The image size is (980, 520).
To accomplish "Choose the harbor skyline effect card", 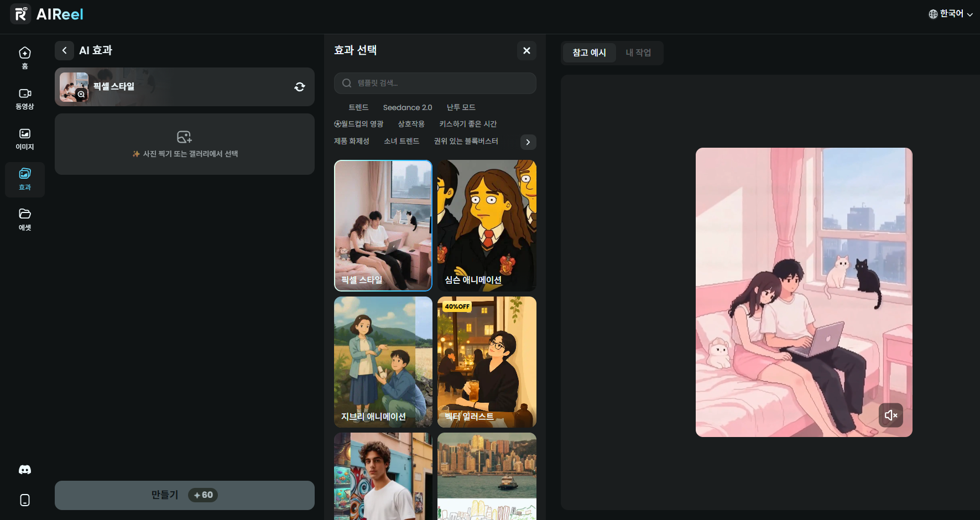I will tap(487, 476).
